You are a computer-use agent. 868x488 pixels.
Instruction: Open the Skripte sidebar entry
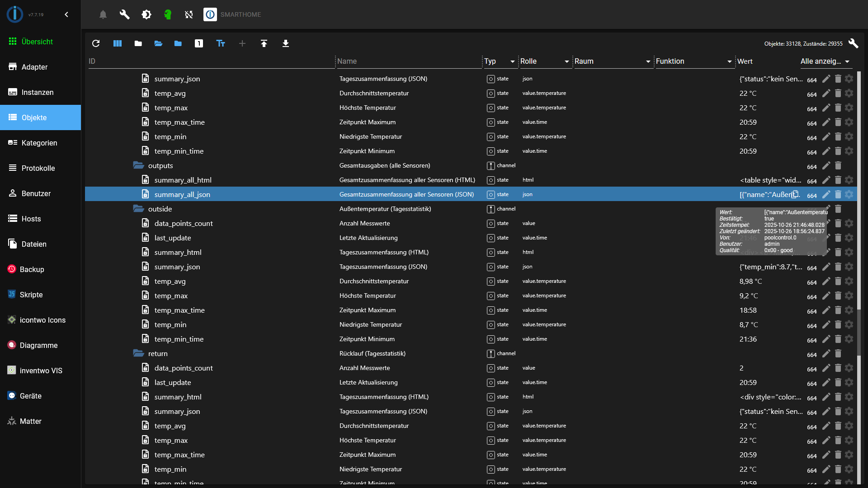click(31, 295)
